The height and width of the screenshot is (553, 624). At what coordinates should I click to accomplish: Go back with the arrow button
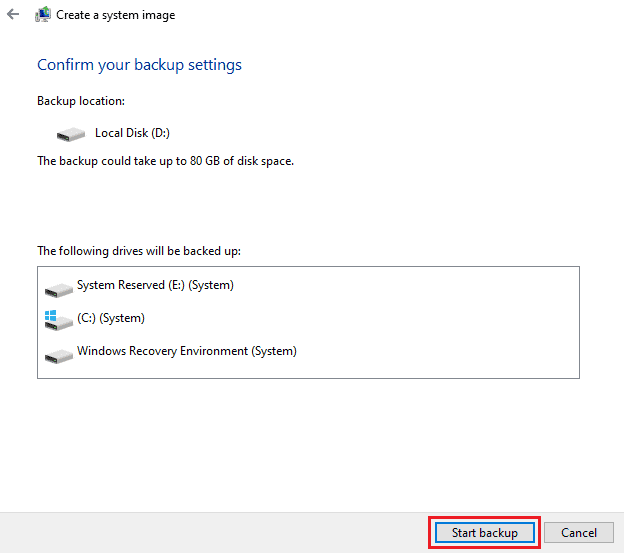(x=13, y=15)
